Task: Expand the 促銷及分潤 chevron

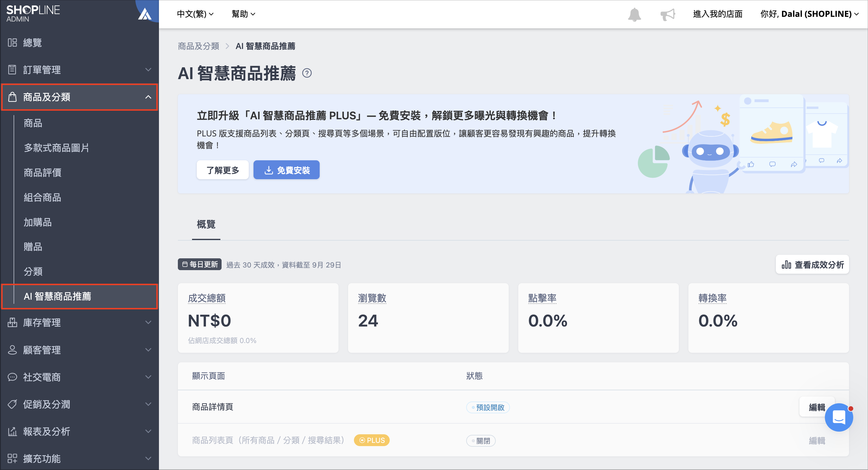Action: click(x=148, y=404)
